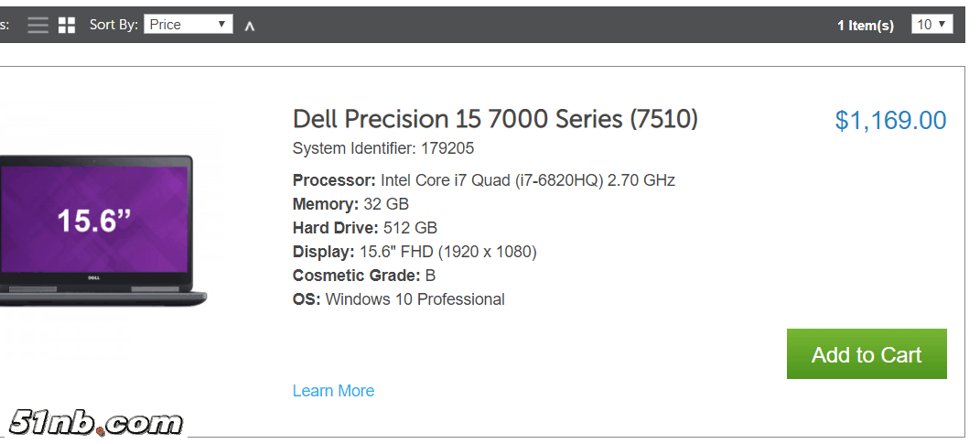This screenshot has width=980, height=444.
Task: Select the OS Windows 10 Professional line
Action: pyautogui.click(x=398, y=299)
